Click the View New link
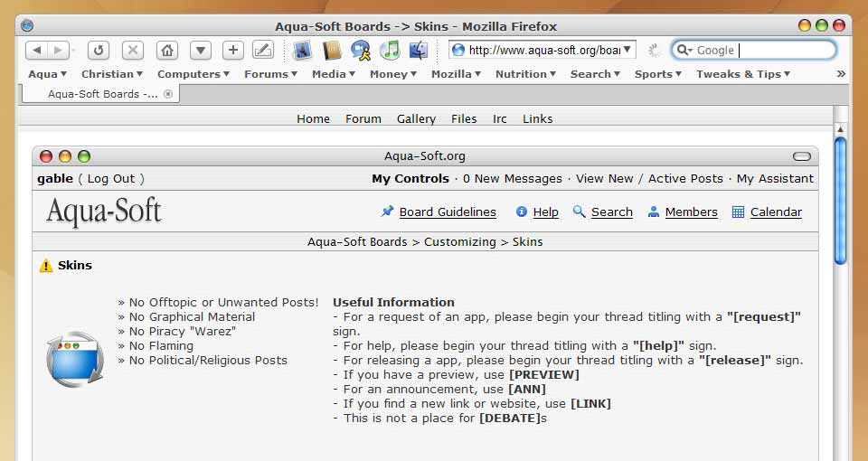 [605, 179]
